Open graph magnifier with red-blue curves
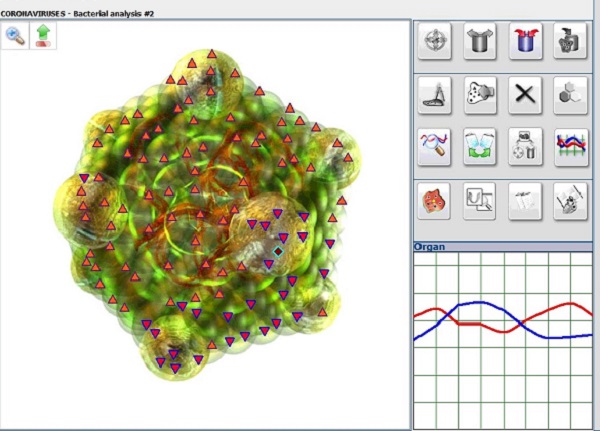Screen dimensions: 600x431 tap(436, 147)
